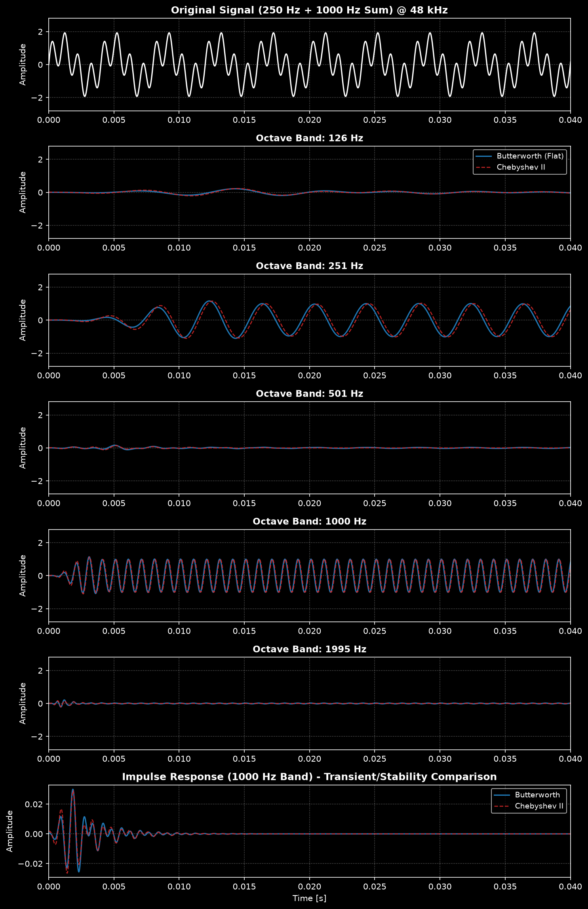
Task: Click the '0.02' y-tick on impulse response plot
Action: click(34, 804)
